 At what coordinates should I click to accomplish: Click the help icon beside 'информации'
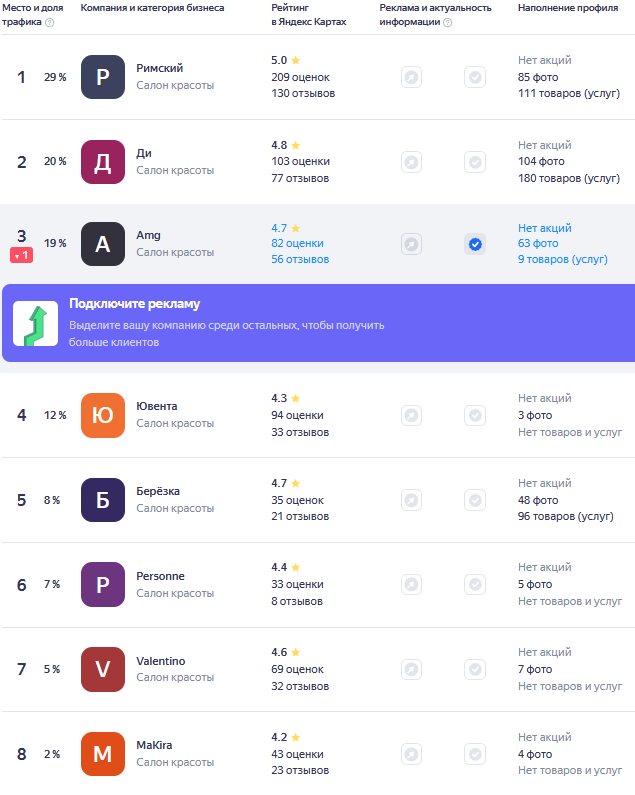447,22
